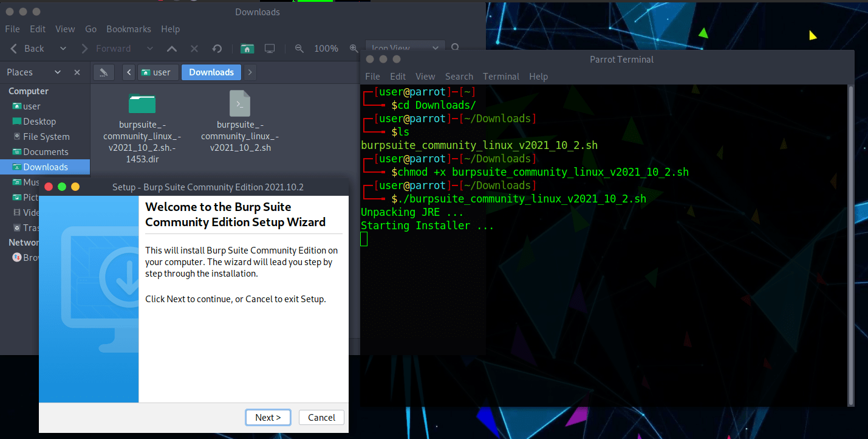This screenshot has height=439, width=868.
Task: Toggle path editing with the pencil icon
Action: (103, 72)
